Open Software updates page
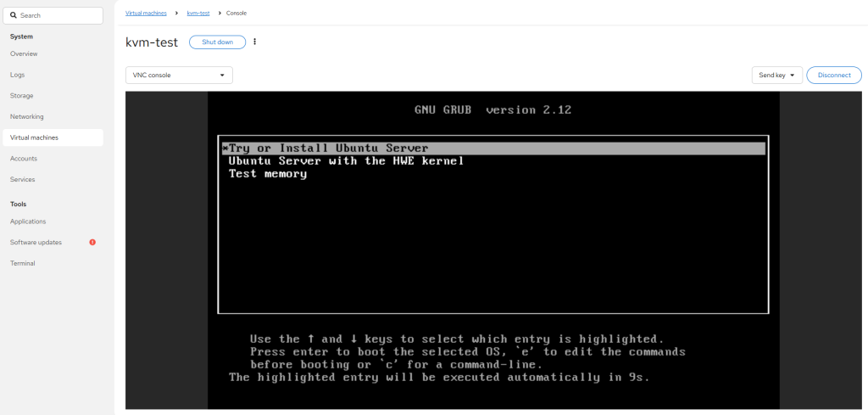 pyautogui.click(x=53, y=242)
